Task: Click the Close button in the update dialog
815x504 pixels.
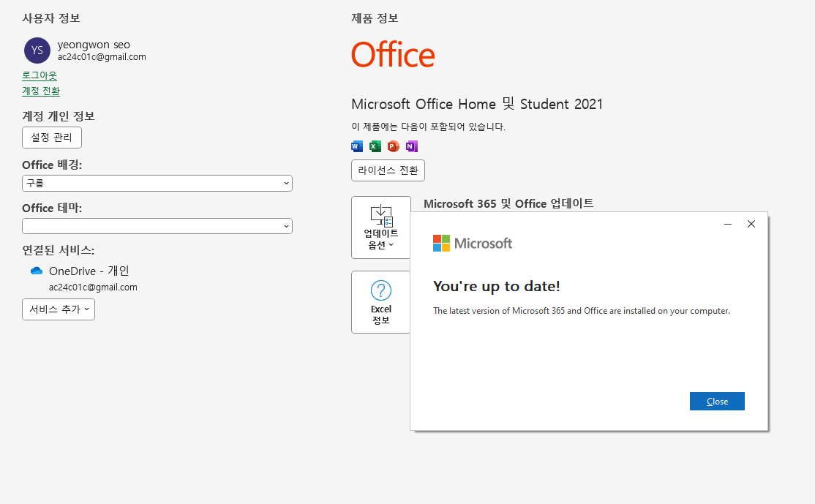Action: pyautogui.click(x=717, y=401)
